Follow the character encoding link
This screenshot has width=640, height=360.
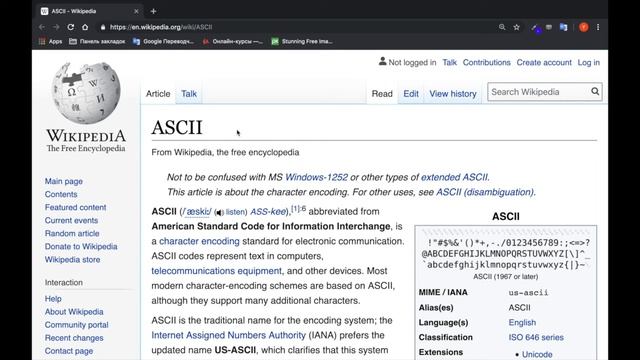199,241
